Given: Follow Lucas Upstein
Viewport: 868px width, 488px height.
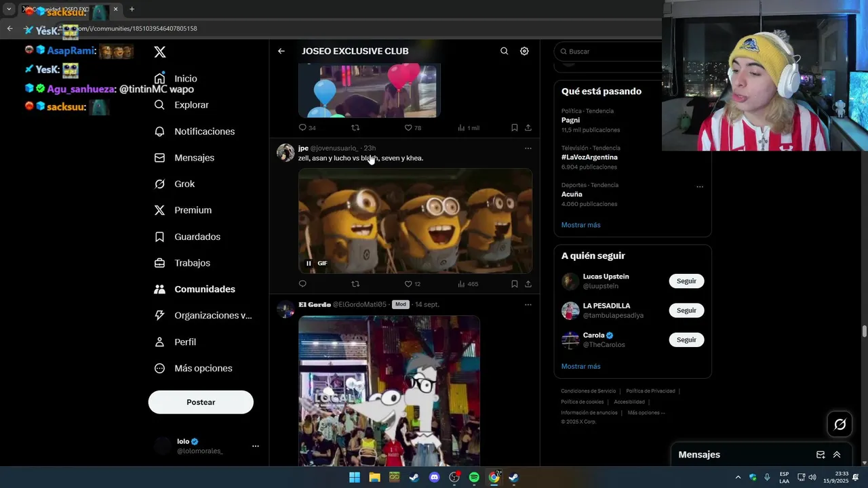Looking at the screenshot, I should click(x=686, y=281).
